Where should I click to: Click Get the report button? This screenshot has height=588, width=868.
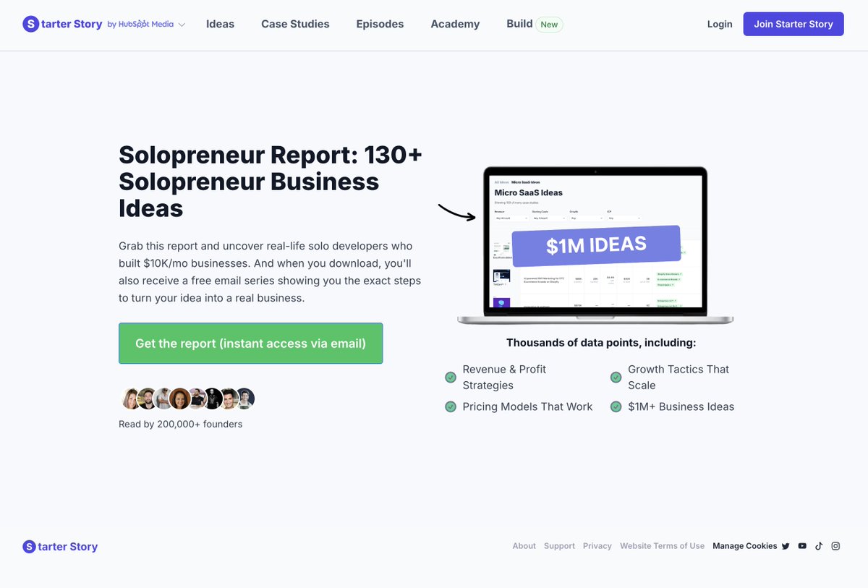click(x=250, y=344)
